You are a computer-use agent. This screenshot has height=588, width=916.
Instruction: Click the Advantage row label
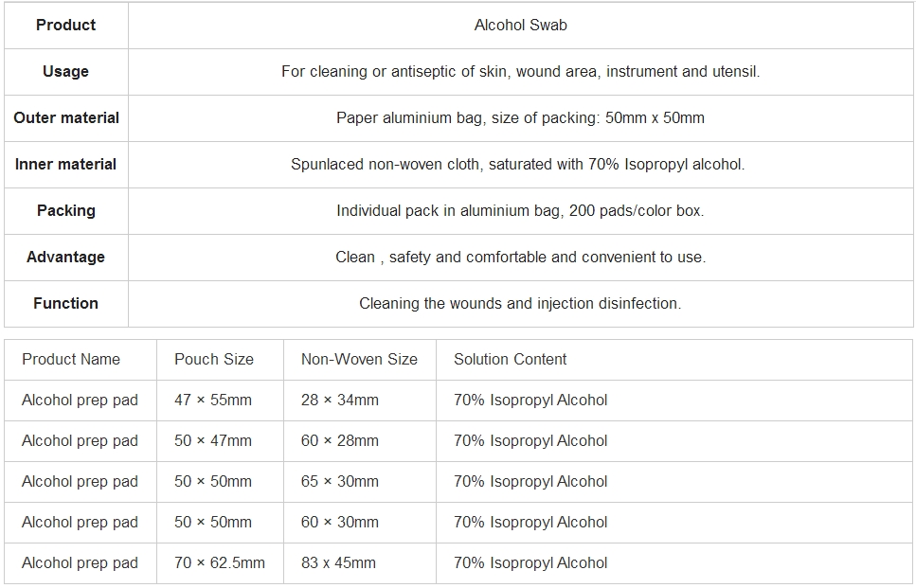(x=65, y=257)
